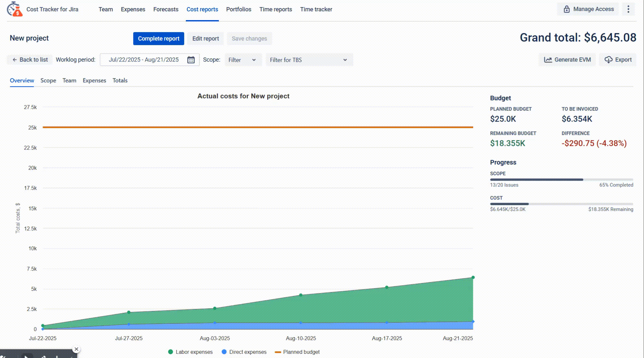Toggle Planned budget legend item
This screenshot has height=358, width=644.
click(x=297, y=352)
